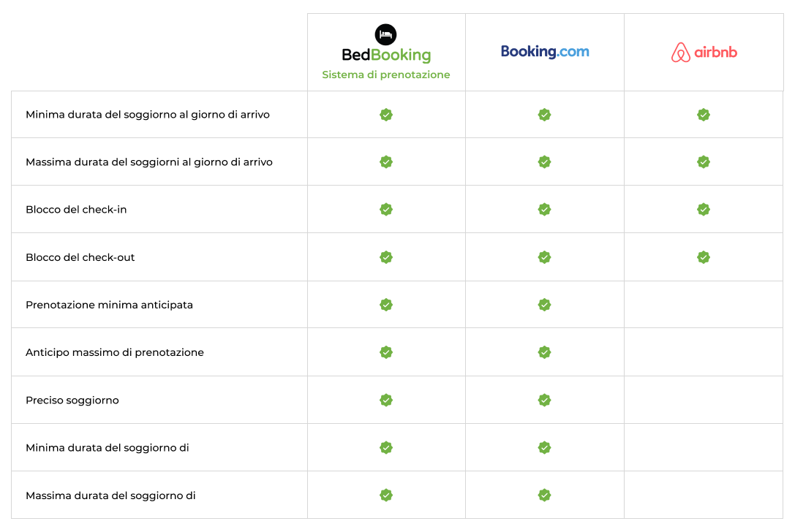Select the Blocco del check-out row label
Screen dimensions: 795x532
[80, 257]
